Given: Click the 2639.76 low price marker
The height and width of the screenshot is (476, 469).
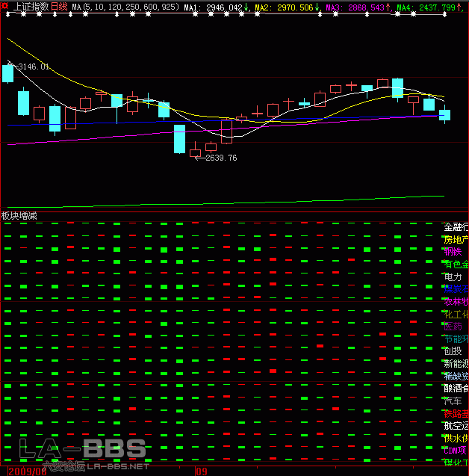Looking at the screenshot, I should click(220, 158).
